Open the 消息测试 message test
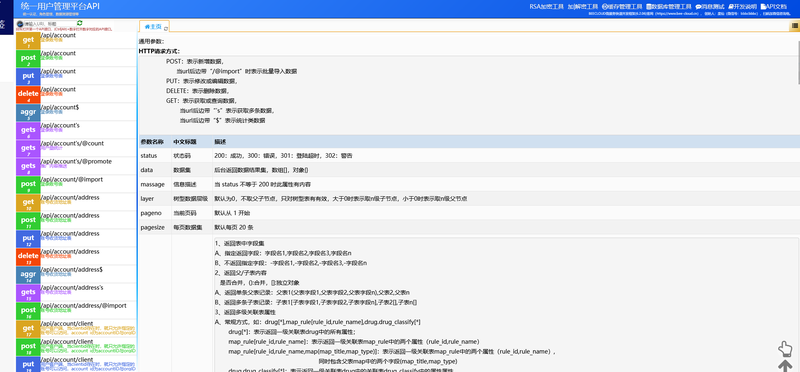The height and width of the screenshot is (372, 800). (710, 7)
